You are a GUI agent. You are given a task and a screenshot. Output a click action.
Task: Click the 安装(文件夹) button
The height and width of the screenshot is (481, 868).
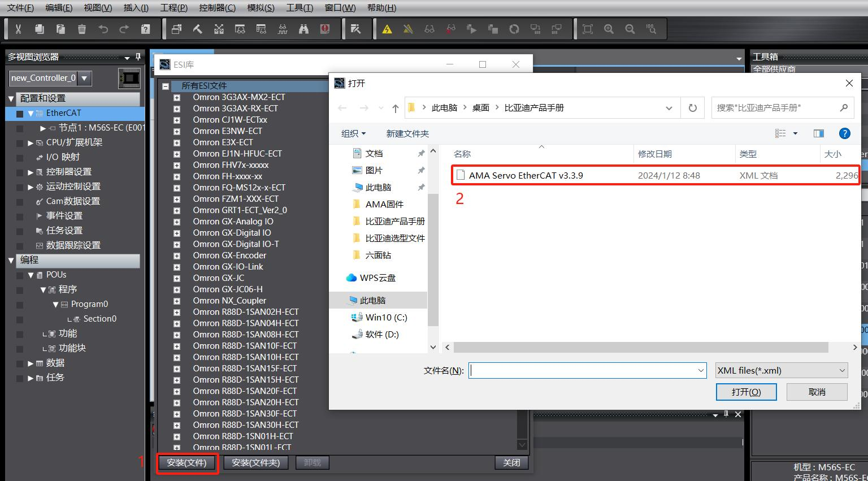[256, 463]
